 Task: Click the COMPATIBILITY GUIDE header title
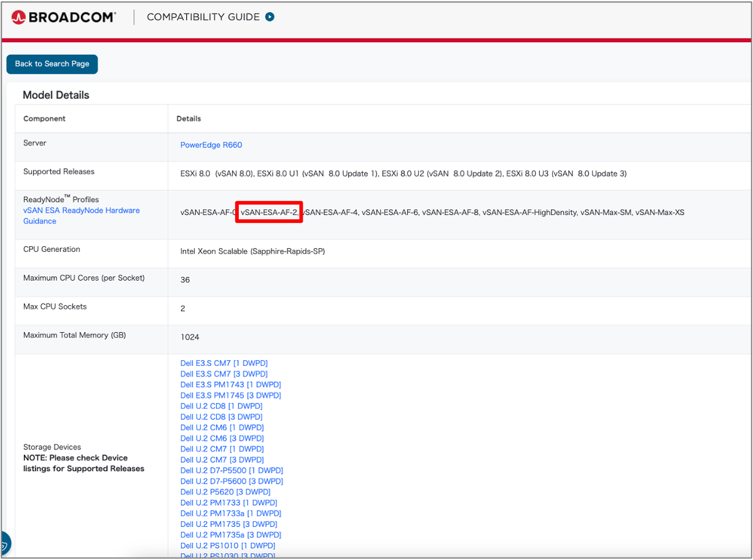(x=203, y=17)
